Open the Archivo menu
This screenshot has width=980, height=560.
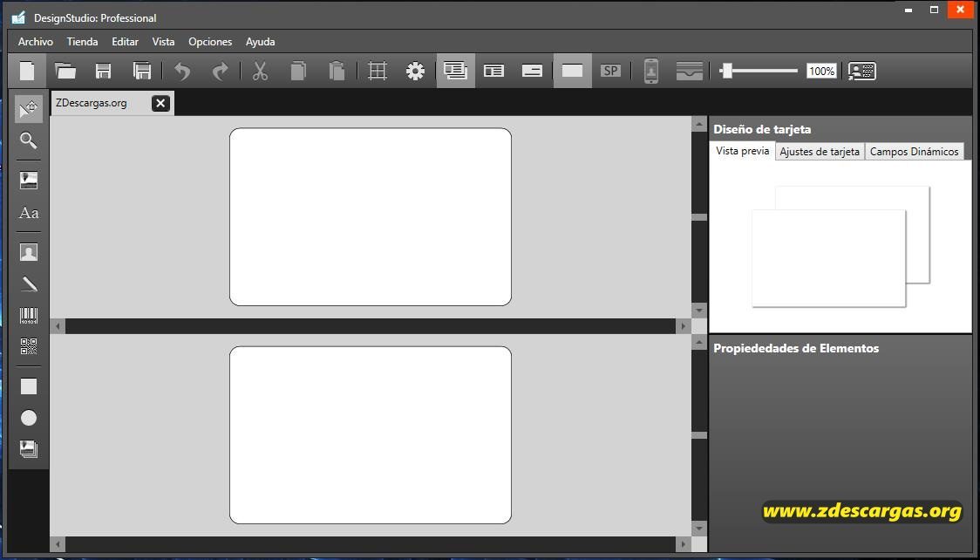(36, 41)
